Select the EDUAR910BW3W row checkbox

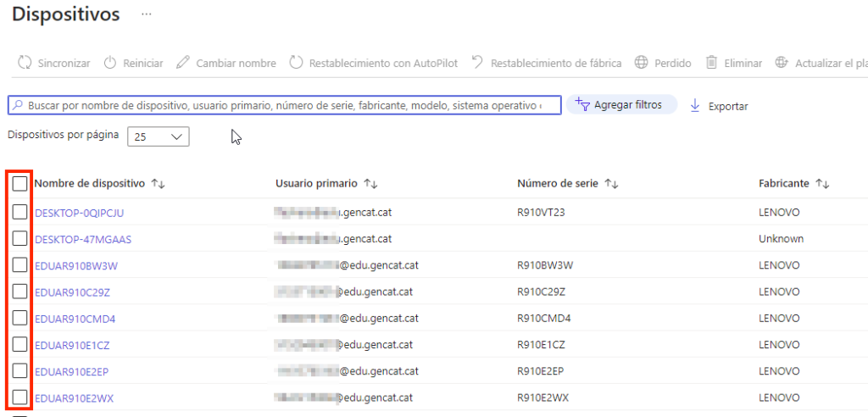[x=19, y=264]
